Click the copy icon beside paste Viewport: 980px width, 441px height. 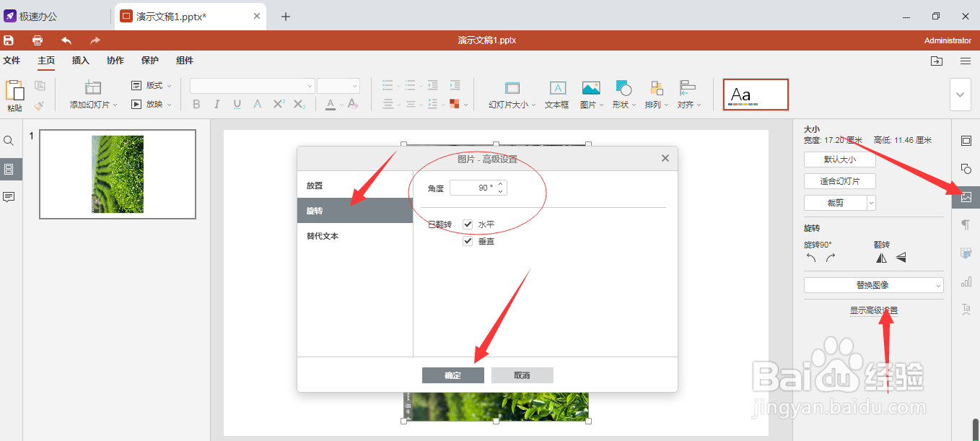click(40, 86)
